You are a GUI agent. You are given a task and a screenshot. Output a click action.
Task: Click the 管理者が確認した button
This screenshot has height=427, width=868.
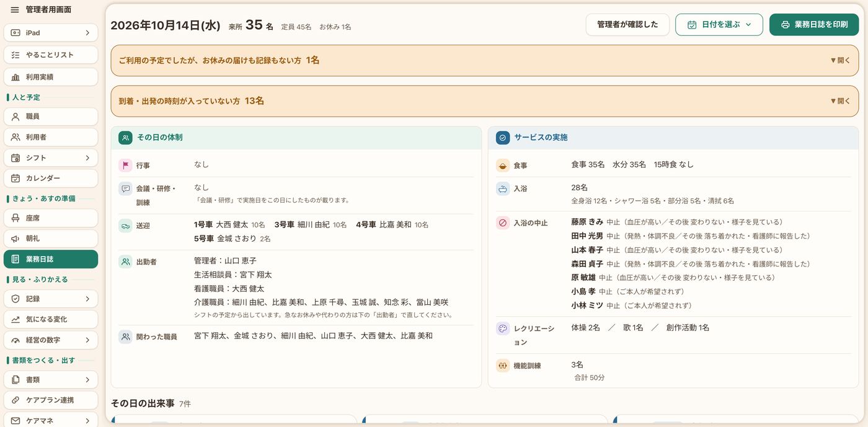627,25
